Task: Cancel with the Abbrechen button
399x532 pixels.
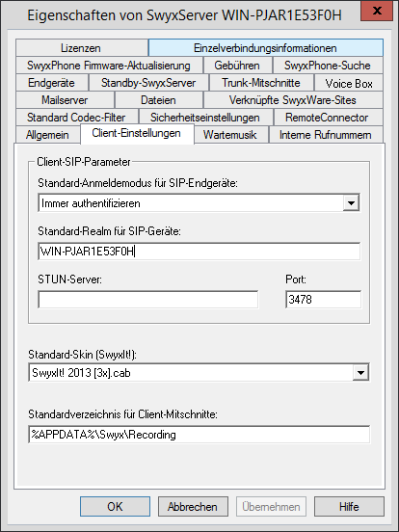Action: [193, 507]
